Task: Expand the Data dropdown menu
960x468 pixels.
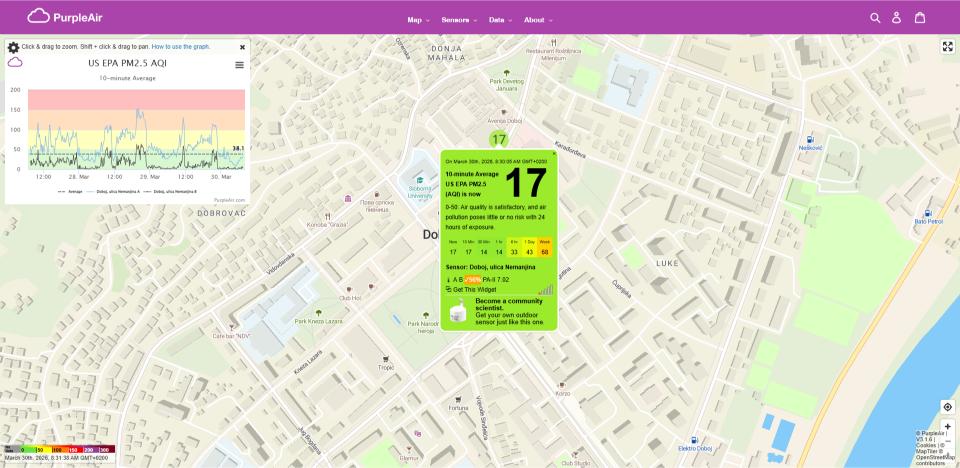Action: pyautogui.click(x=500, y=20)
